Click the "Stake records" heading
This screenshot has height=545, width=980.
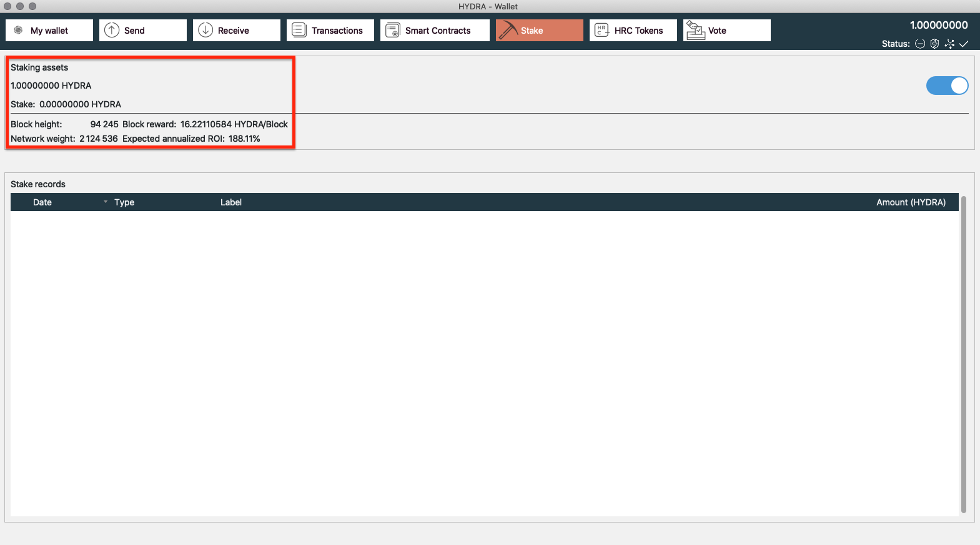[38, 184]
